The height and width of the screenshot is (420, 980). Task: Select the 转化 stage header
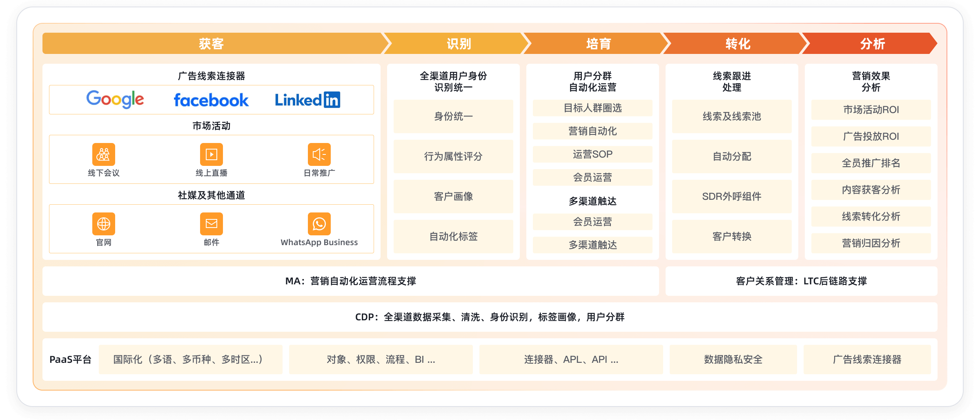point(737,43)
